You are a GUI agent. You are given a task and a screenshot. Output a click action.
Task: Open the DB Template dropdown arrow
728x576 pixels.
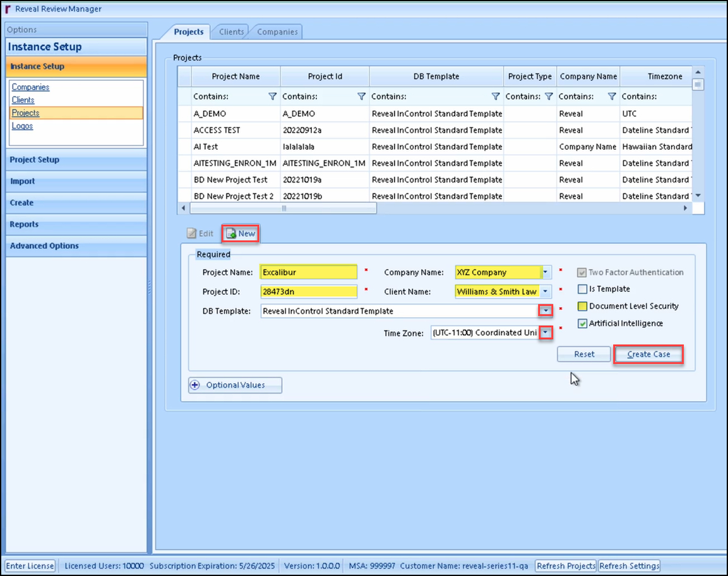[545, 311]
